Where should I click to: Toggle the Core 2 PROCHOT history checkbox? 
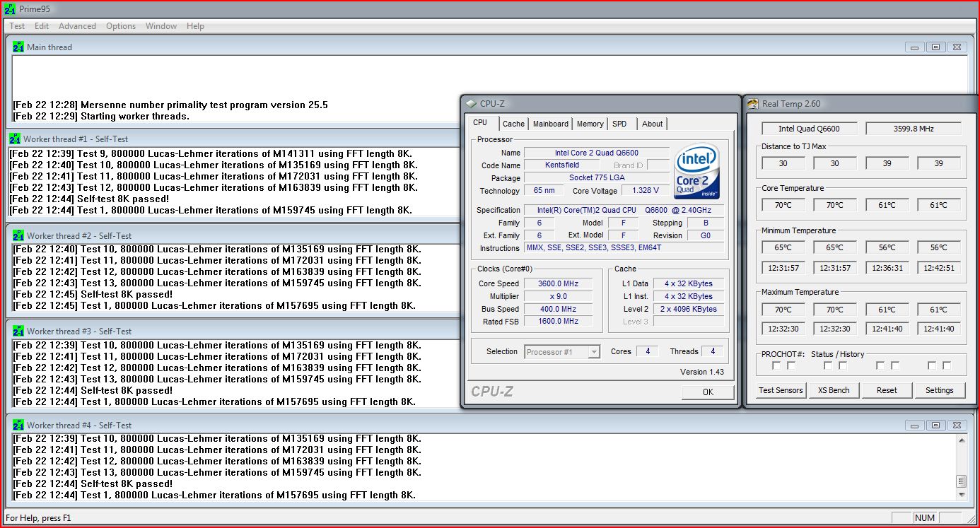point(843,365)
